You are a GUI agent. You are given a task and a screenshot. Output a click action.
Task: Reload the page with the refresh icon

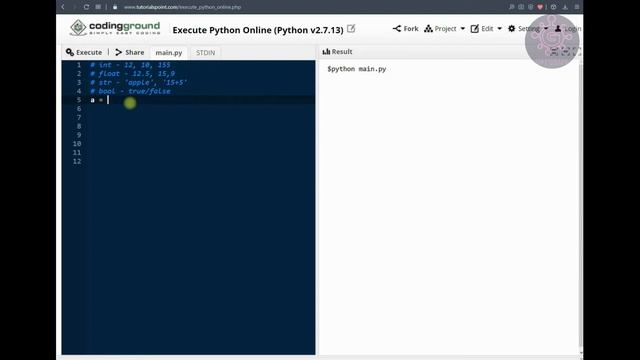86,7
